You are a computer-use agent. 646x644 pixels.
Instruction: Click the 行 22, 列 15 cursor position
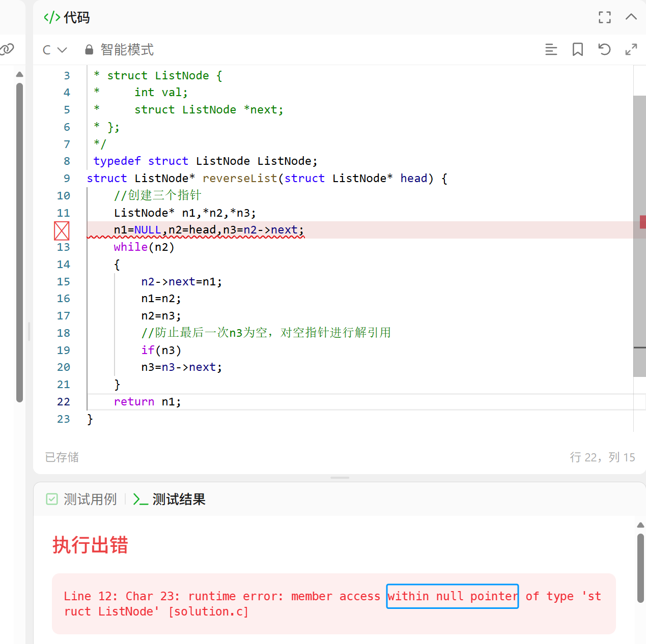[x=603, y=457]
